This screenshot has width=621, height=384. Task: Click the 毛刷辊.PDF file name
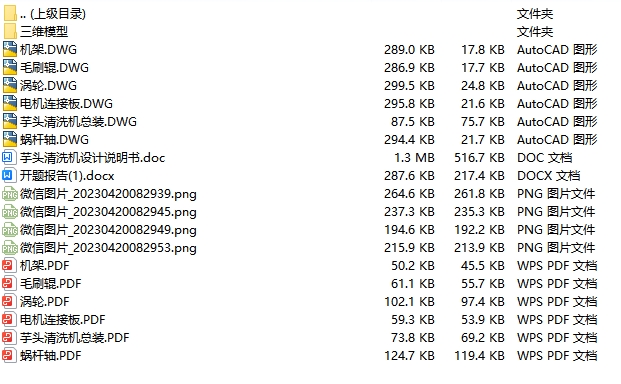pyautogui.click(x=51, y=284)
